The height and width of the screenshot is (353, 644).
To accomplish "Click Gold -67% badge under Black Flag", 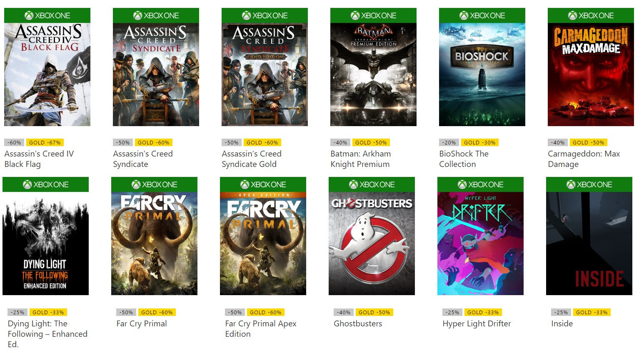I will coord(45,142).
